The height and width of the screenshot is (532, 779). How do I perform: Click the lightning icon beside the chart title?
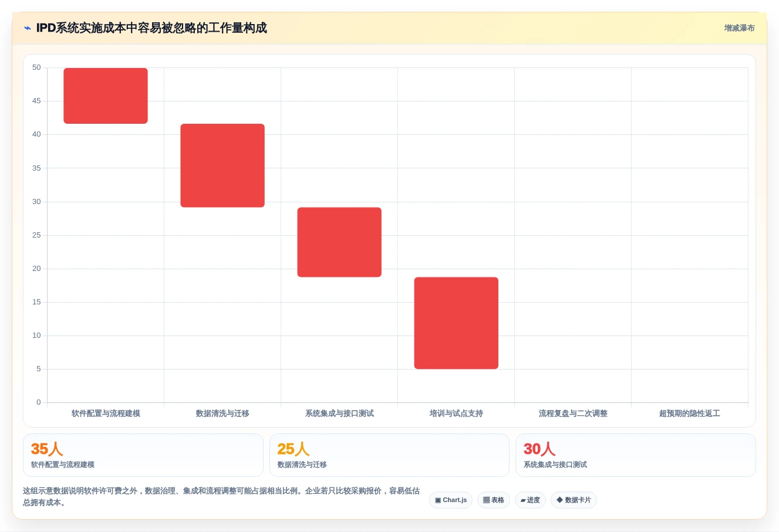pyautogui.click(x=27, y=28)
